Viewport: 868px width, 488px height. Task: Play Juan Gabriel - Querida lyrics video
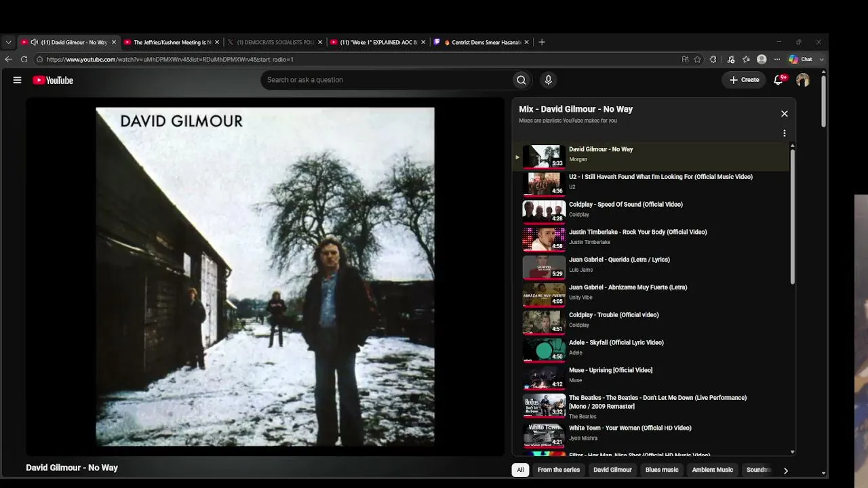[x=651, y=266]
